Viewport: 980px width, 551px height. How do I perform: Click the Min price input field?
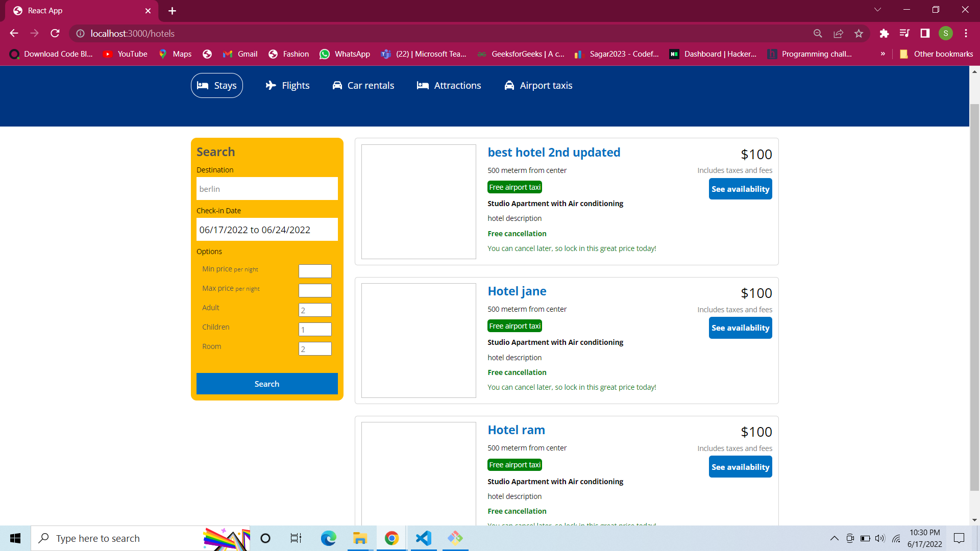[315, 271]
